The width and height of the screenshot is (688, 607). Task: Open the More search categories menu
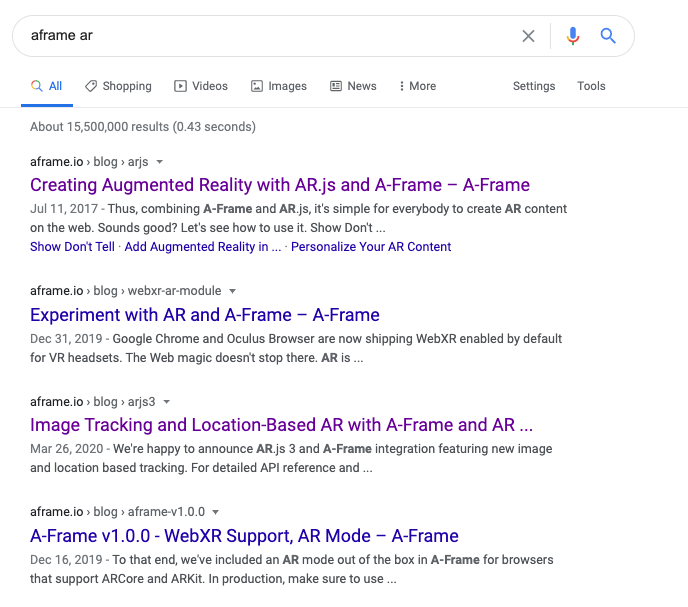(418, 86)
